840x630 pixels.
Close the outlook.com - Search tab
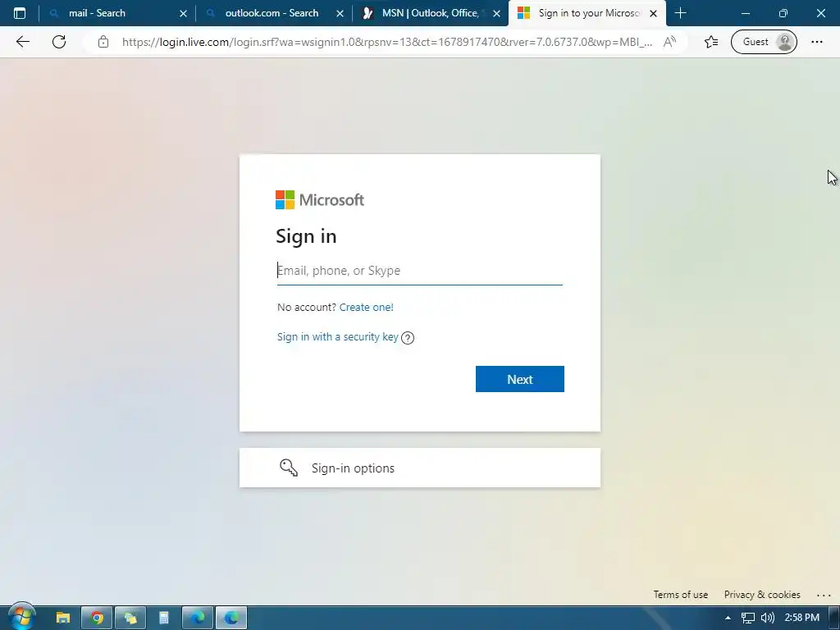point(340,13)
